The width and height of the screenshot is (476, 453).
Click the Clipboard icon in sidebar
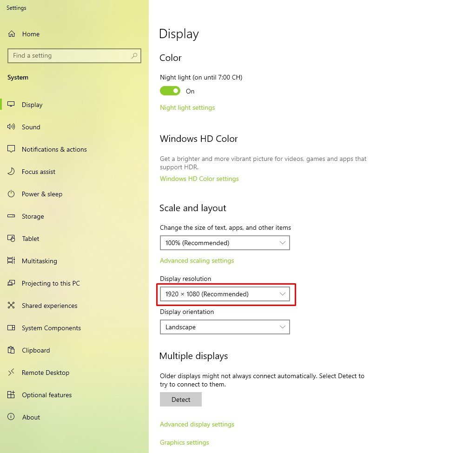[x=12, y=350]
